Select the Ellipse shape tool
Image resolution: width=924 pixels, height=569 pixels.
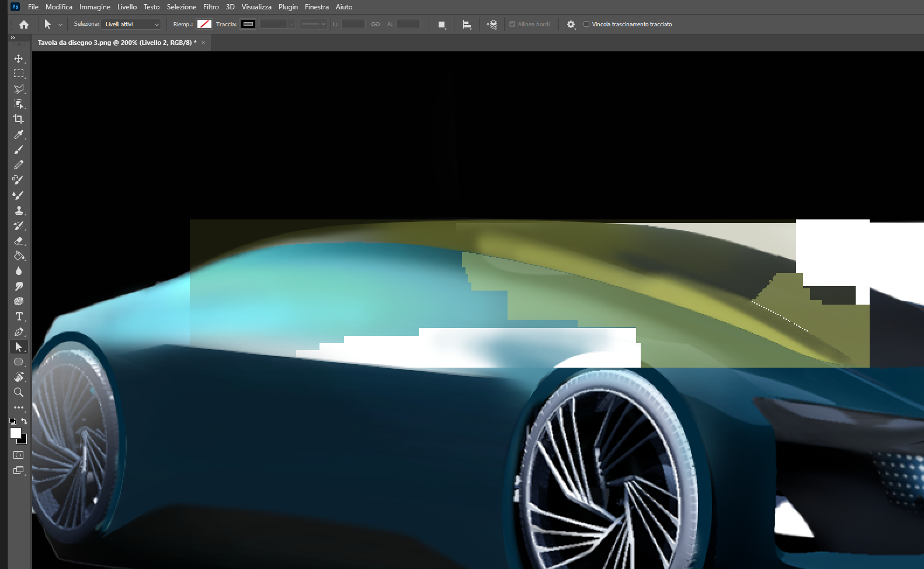click(19, 362)
